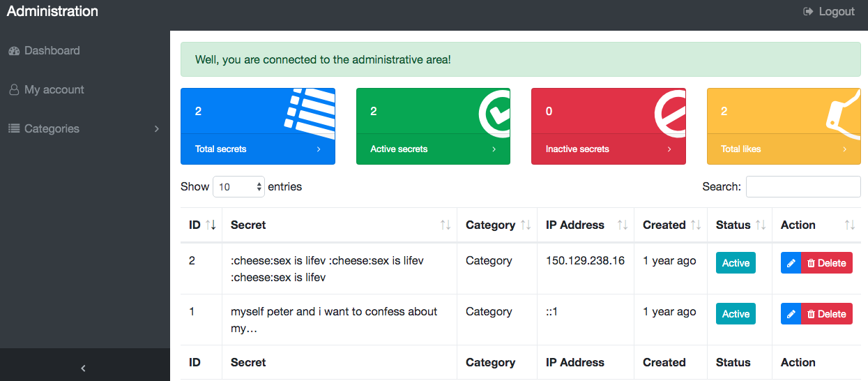The height and width of the screenshot is (381, 868).
Task: Open the red Inactive secrets card link
Action: coord(608,149)
